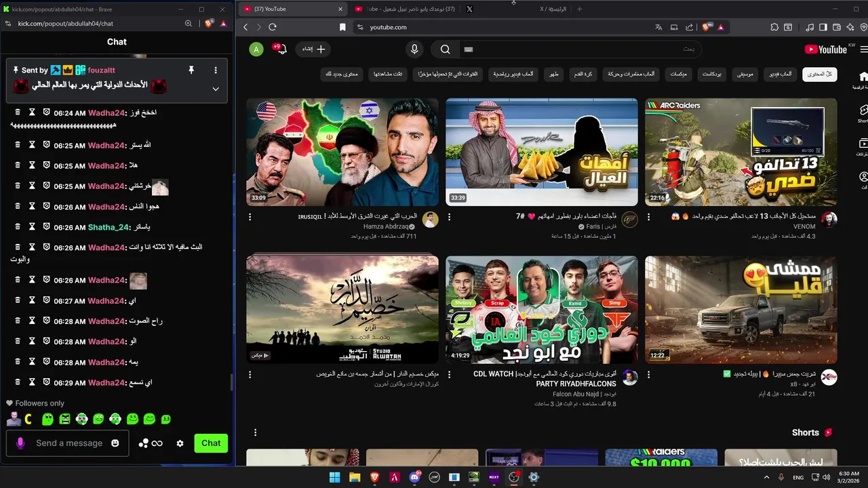Click the playlist music note icon in toolbar
Viewport: 868px width, 488px height.
(x=810, y=27)
